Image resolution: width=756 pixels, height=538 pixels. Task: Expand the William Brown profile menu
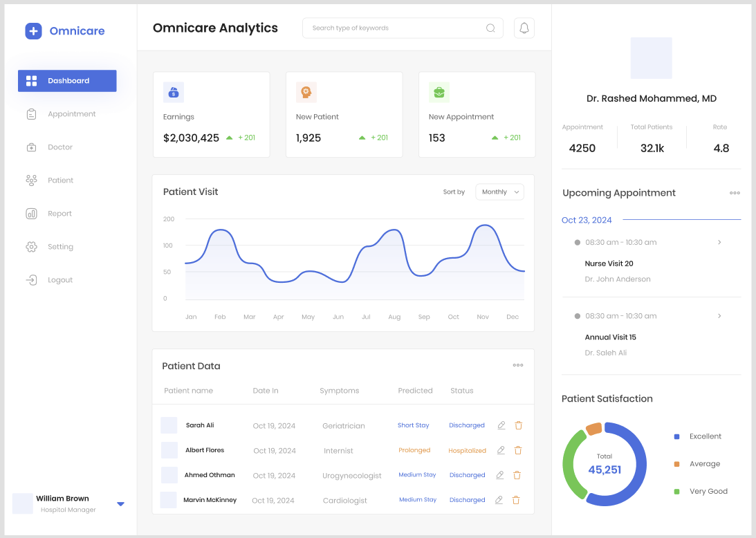pyautogui.click(x=120, y=504)
